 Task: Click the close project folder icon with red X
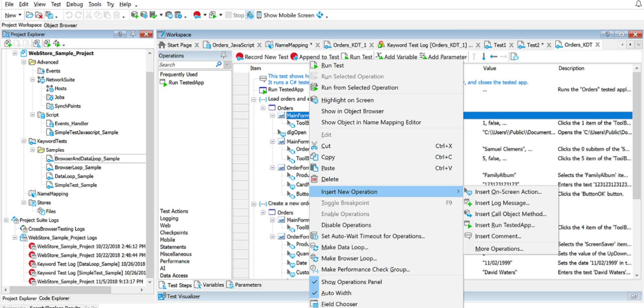39,15
